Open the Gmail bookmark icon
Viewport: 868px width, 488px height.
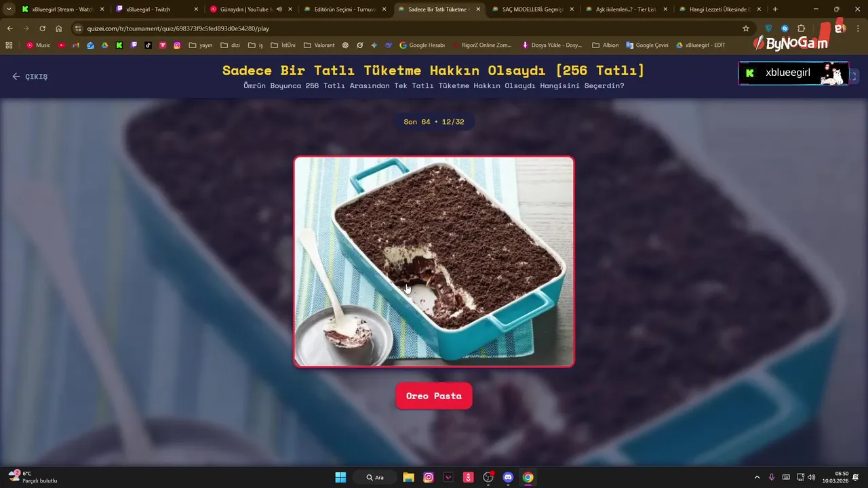(76, 45)
